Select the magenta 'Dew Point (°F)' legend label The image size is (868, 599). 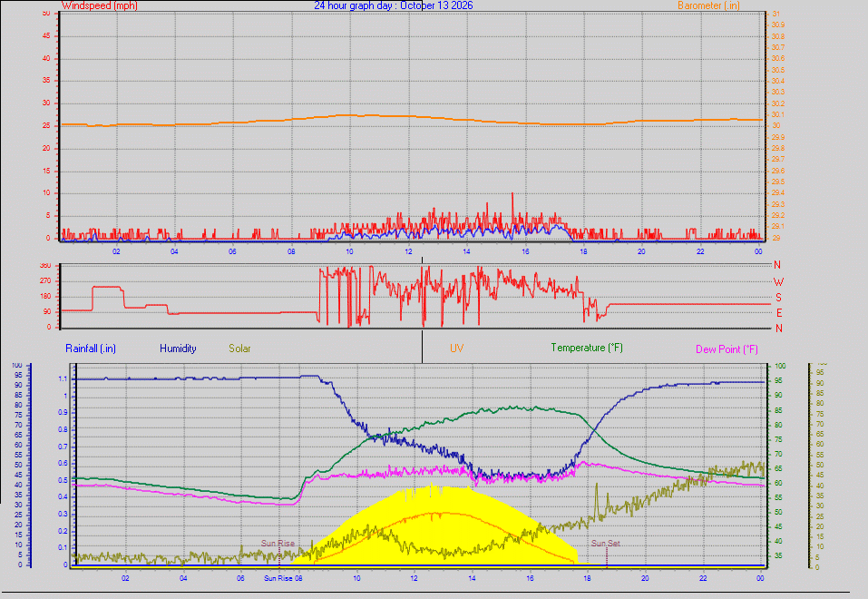click(727, 349)
